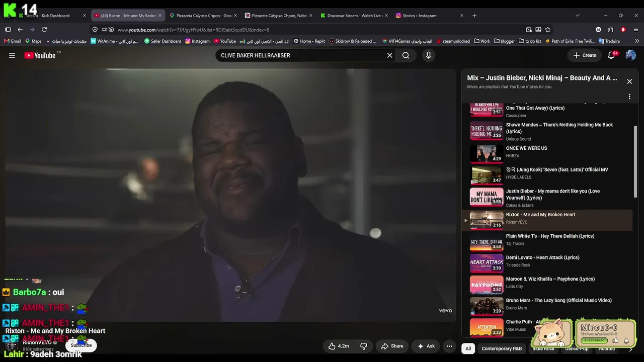
Task: Open the Create menu button
Action: tap(585, 55)
